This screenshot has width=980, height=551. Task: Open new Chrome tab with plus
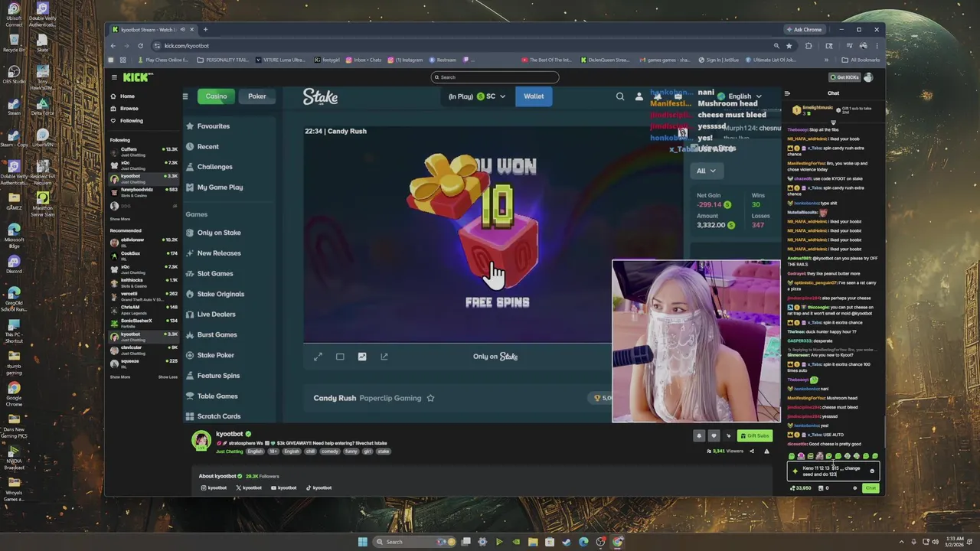coord(205,30)
